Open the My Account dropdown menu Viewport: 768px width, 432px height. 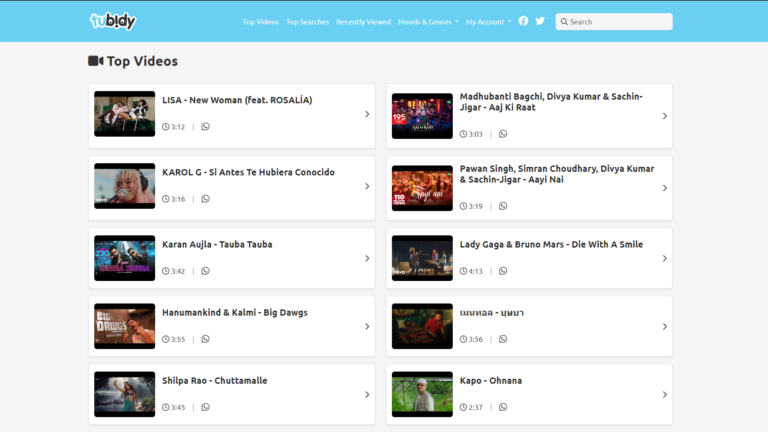(x=488, y=22)
